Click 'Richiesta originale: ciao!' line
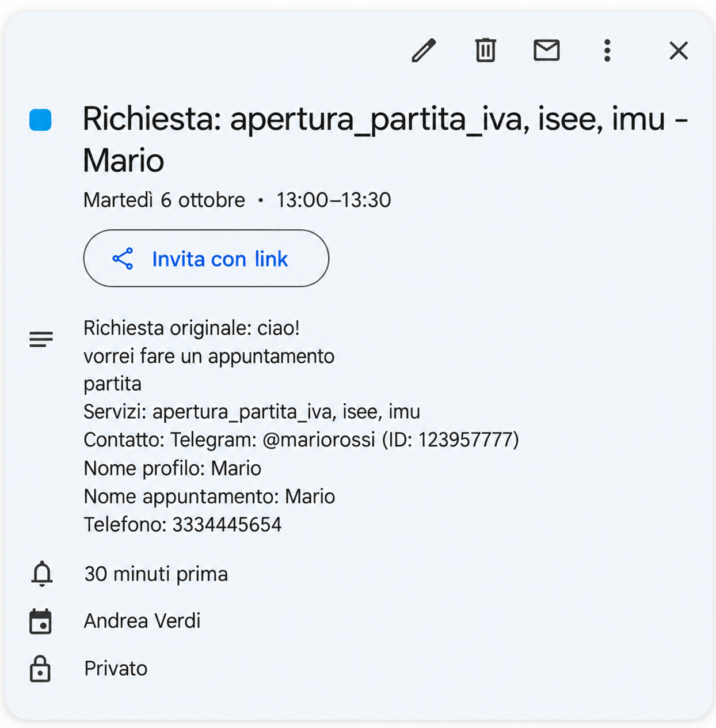716x728 pixels. tap(192, 328)
